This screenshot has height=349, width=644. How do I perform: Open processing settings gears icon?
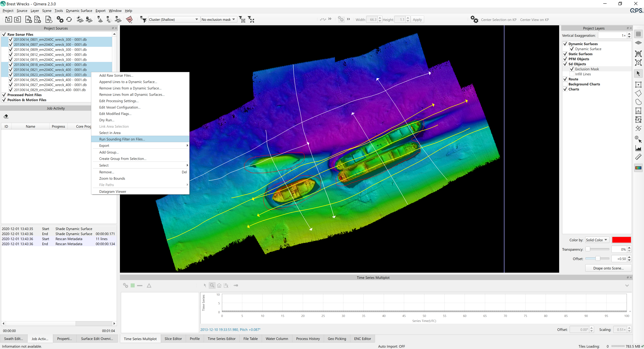pyautogui.click(x=60, y=19)
